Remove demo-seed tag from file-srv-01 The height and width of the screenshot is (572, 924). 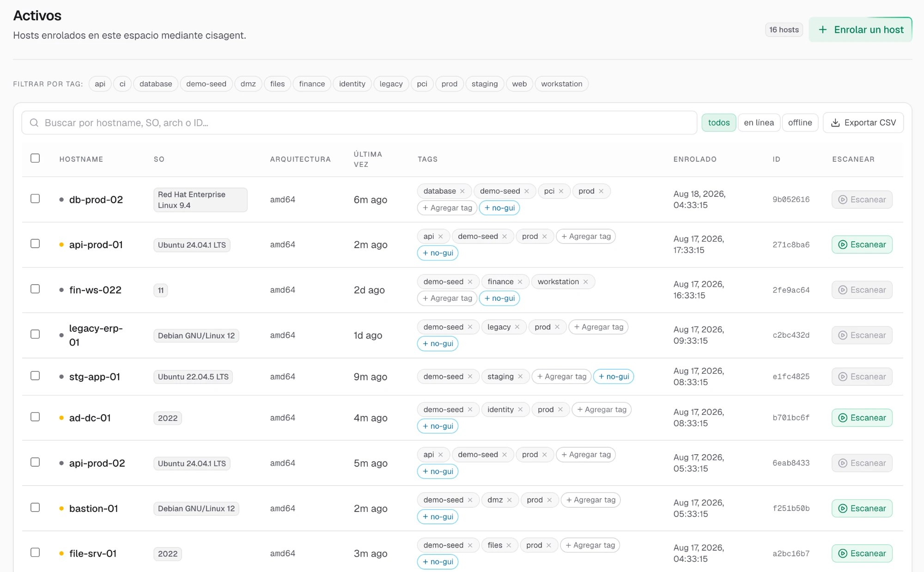pos(470,546)
